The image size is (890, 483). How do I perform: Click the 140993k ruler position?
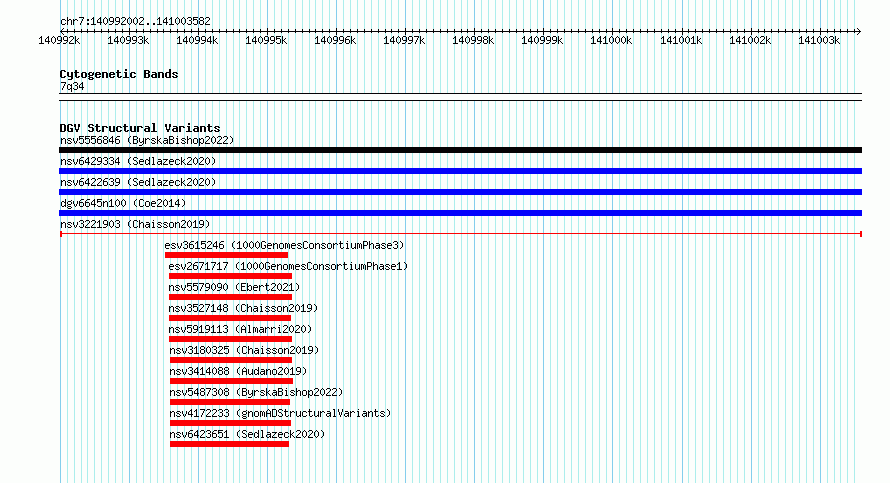tap(128, 40)
